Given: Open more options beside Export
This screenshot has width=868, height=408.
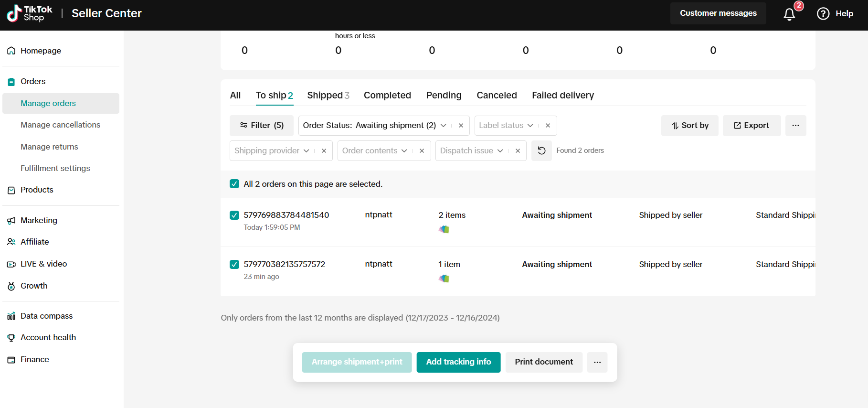Looking at the screenshot, I should 795,126.
